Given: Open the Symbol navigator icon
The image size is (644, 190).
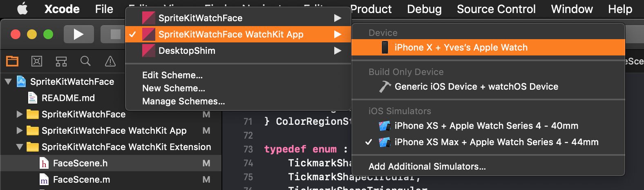Looking at the screenshot, I should click(x=61, y=62).
